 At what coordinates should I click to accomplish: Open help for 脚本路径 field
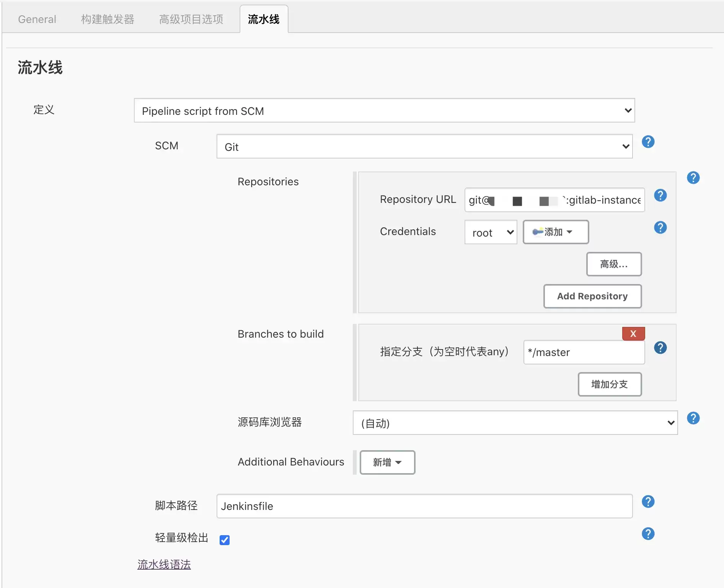pos(648,501)
